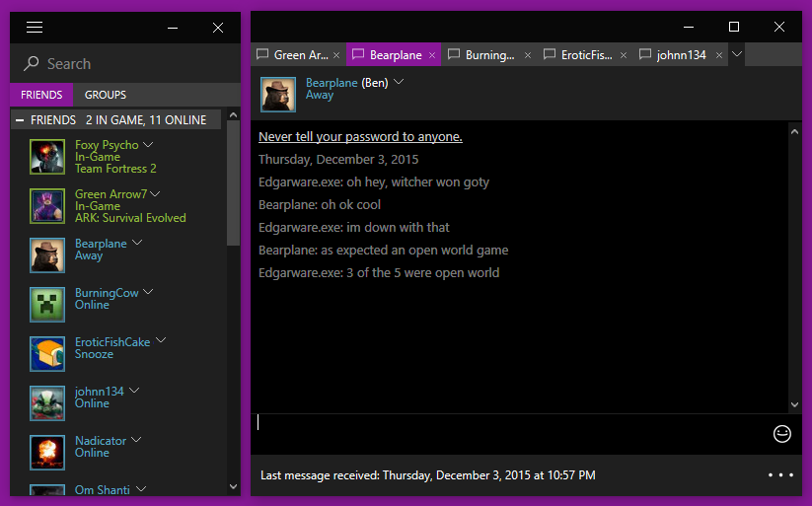Image resolution: width=812 pixels, height=506 pixels.
Task: Collapse the FRIENDS group list
Action: click(20, 120)
